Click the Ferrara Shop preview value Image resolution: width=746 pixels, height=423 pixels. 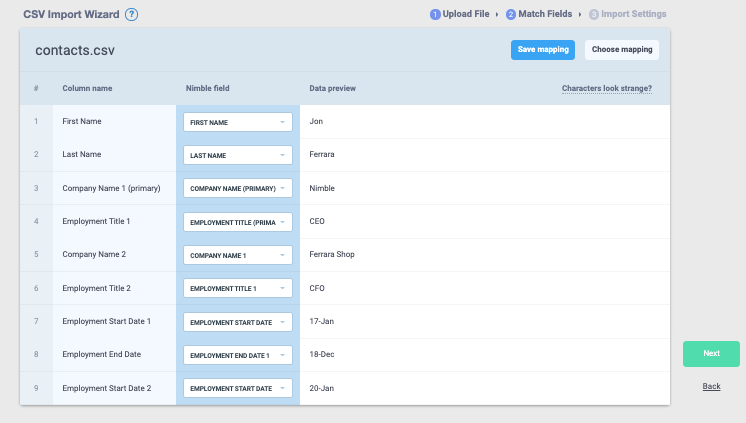coord(332,254)
